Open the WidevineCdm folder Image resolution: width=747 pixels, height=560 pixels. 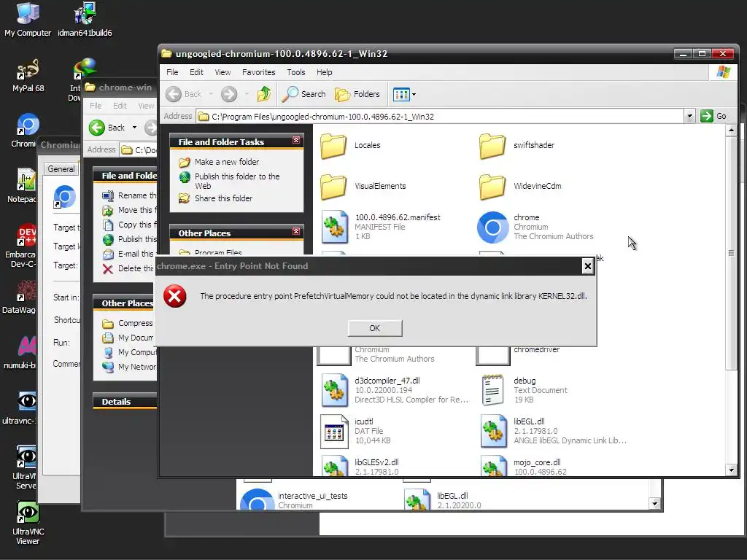520,186
